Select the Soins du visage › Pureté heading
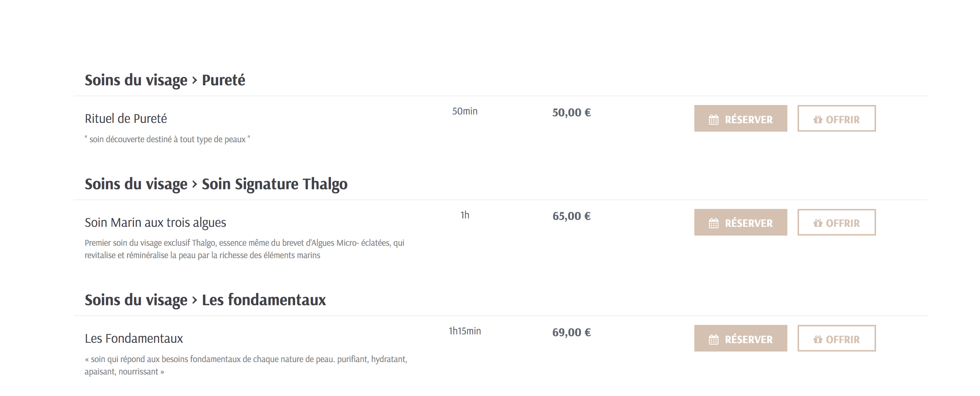Viewport: 980px width, 396px height. pyautogui.click(x=165, y=80)
